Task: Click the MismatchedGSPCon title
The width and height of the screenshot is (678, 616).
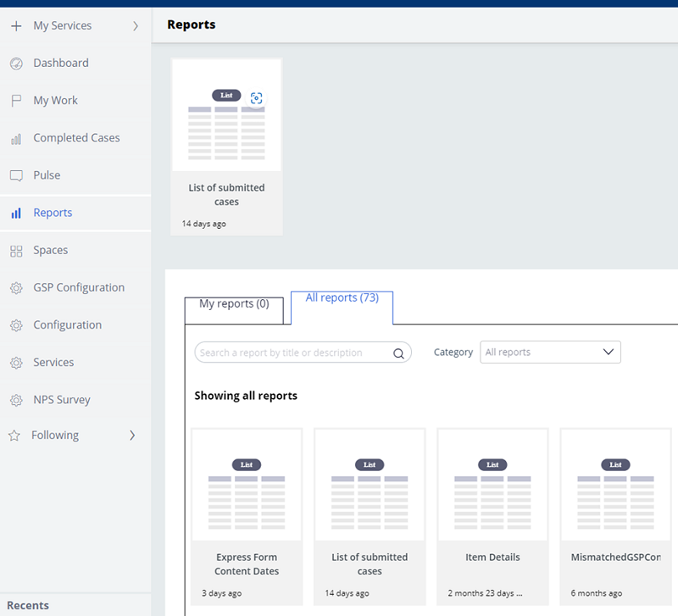Action: 616,558
